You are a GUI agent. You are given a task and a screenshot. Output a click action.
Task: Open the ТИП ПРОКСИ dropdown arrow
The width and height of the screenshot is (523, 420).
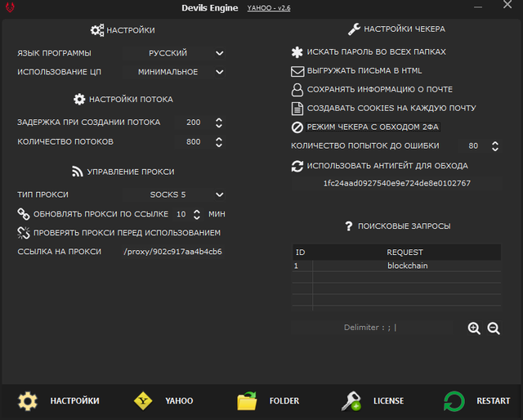point(220,194)
